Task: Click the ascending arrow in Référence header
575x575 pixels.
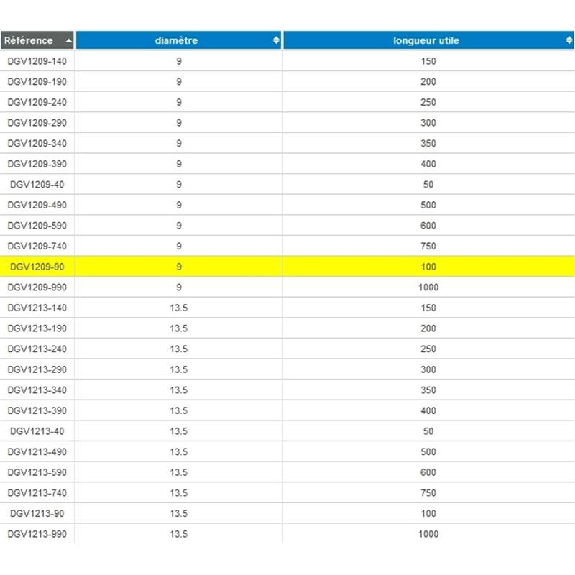Action: [x=69, y=41]
